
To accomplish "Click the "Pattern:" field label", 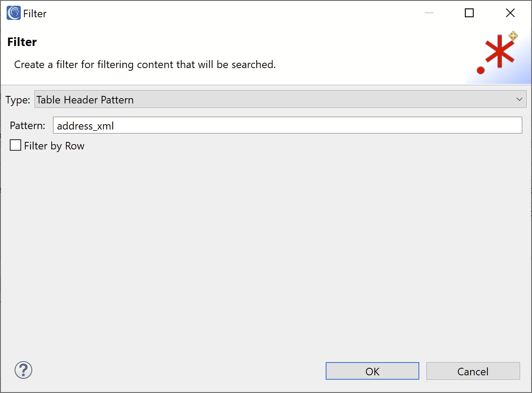I will [x=27, y=126].
